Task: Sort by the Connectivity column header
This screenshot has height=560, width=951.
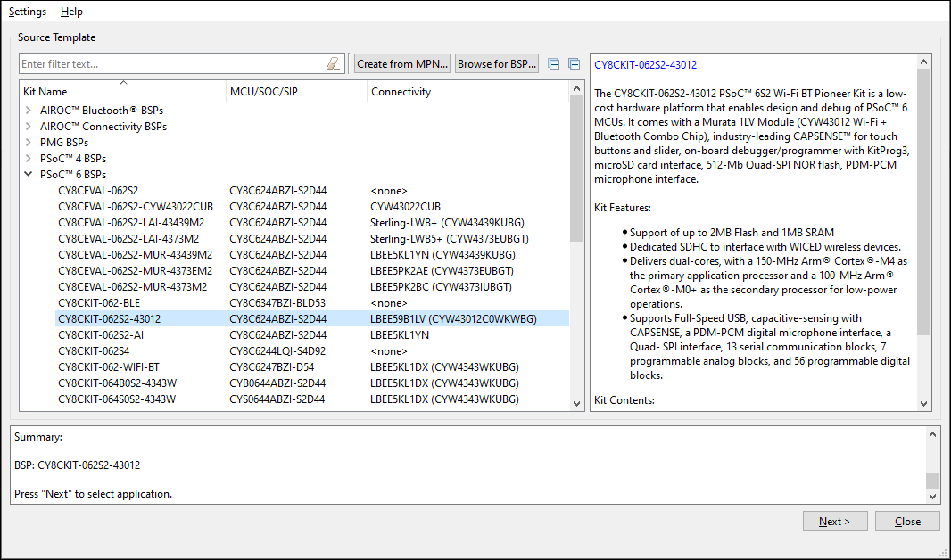Action: coord(467,92)
